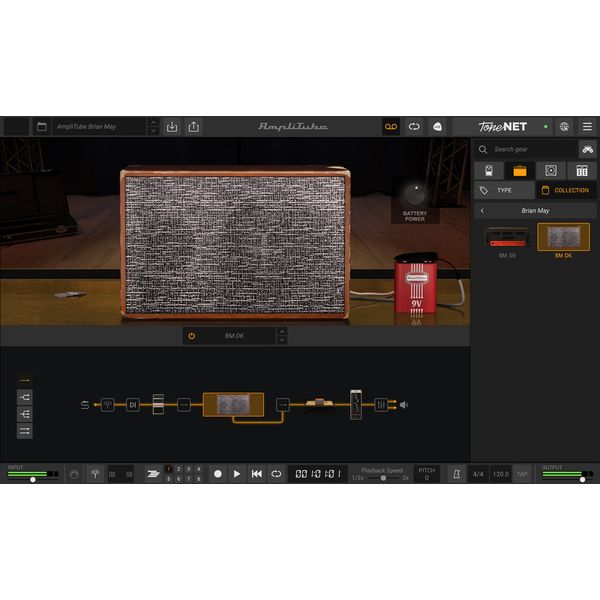
Task: Select track slot 4 in bottom bar
Action: pos(198,469)
